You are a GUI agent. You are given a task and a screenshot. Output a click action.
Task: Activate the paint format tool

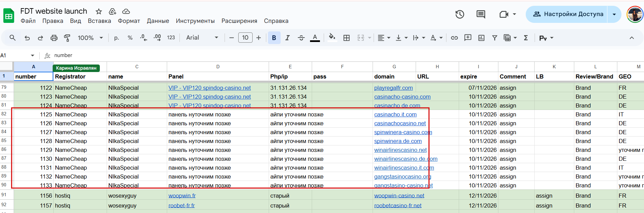[67, 38]
